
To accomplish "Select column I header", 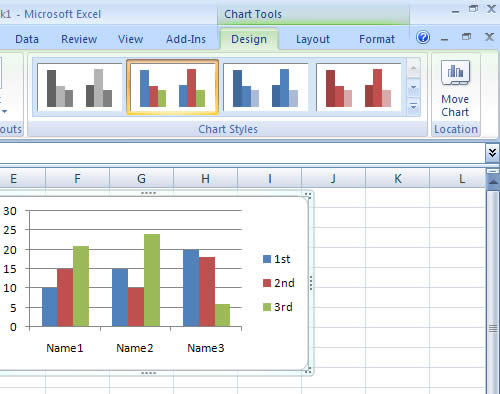I will tap(269, 179).
